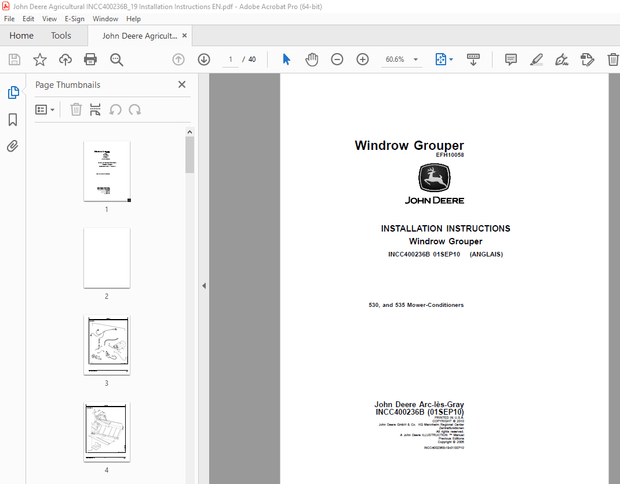The width and height of the screenshot is (620, 484).
Task: Expand the page fit options arrow
Action: click(452, 60)
